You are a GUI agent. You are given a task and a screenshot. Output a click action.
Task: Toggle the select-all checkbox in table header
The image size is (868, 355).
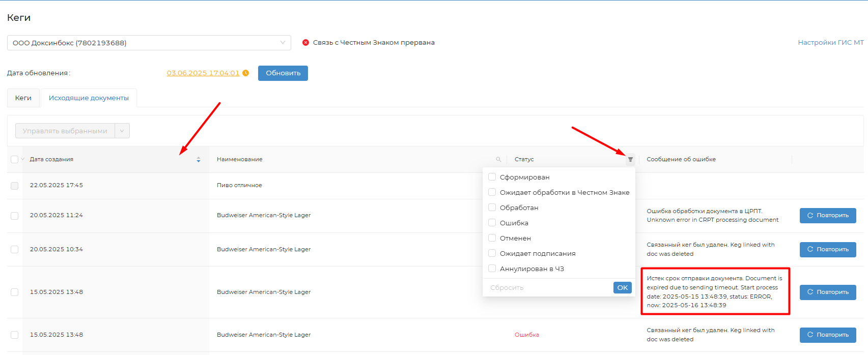point(14,160)
